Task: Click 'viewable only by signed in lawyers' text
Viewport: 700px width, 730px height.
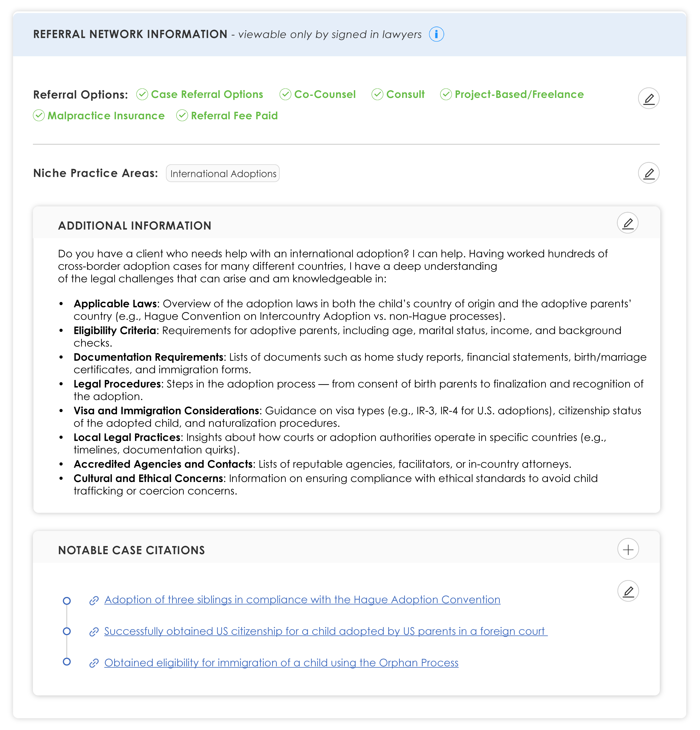Action: click(x=330, y=35)
